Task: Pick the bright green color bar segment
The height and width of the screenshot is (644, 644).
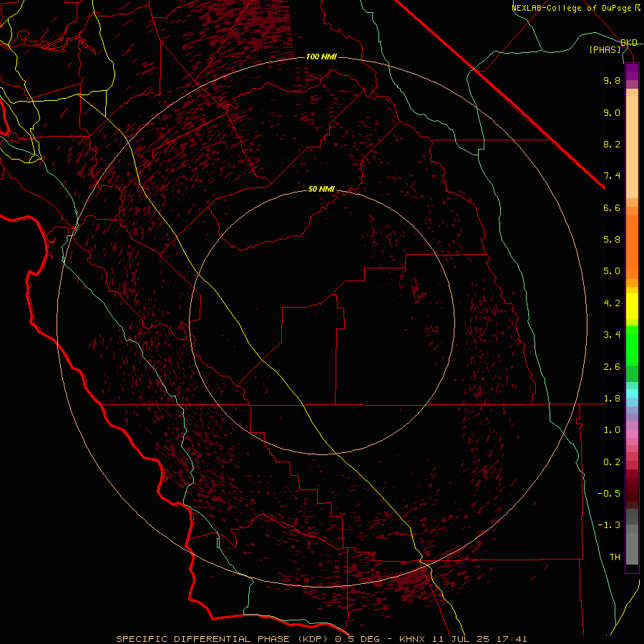Action: point(632,346)
